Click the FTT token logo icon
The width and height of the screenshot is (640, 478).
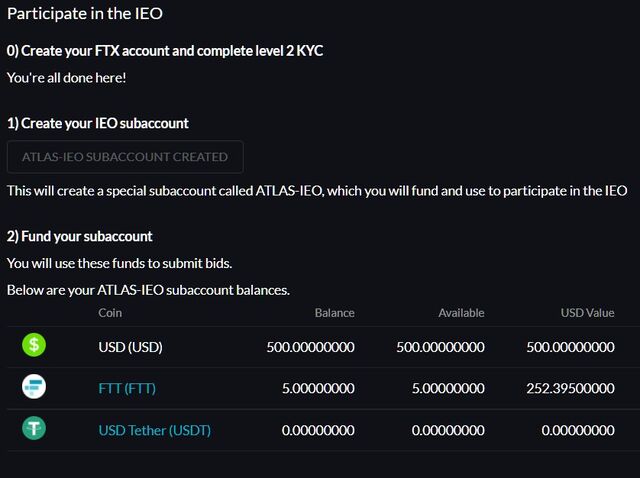[34, 387]
